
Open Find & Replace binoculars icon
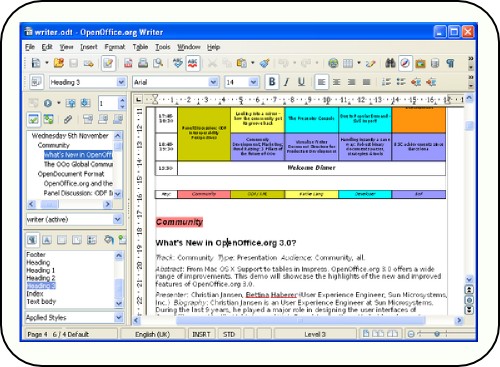tap(390, 63)
